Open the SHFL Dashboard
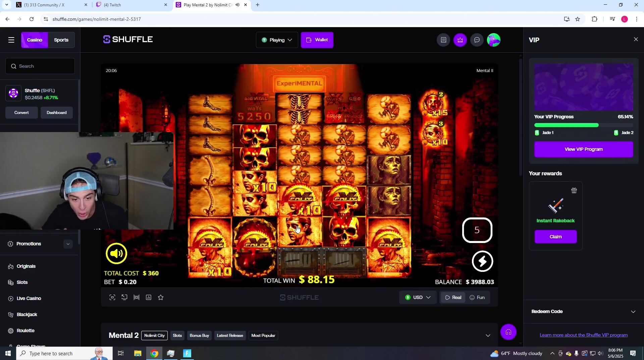The image size is (644, 360). 56,113
